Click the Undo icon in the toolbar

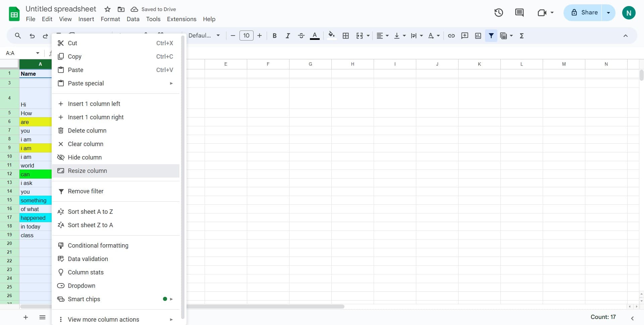32,36
